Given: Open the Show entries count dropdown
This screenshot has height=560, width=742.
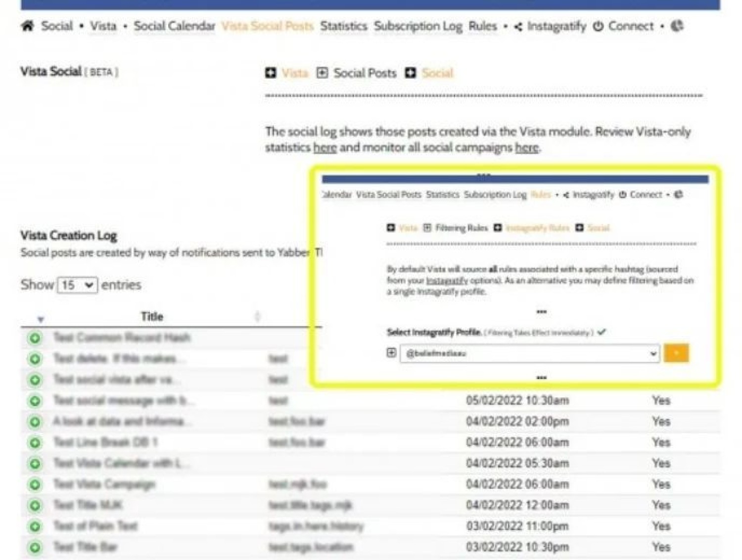Looking at the screenshot, I should coord(77,285).
